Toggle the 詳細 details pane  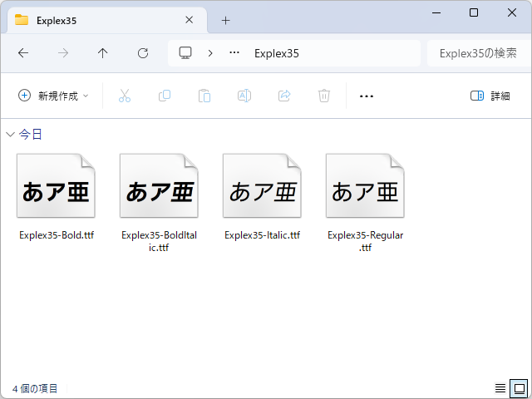(490, 96)
